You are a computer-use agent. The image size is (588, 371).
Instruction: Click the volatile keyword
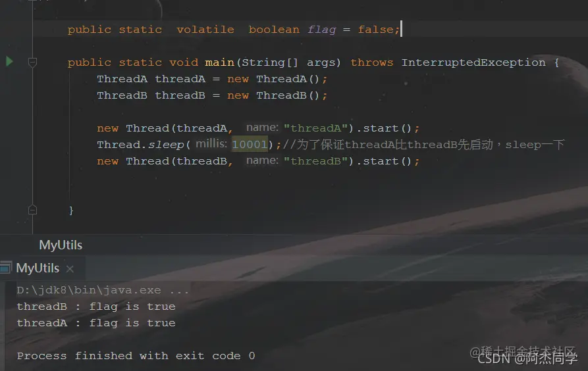(205, 30)
